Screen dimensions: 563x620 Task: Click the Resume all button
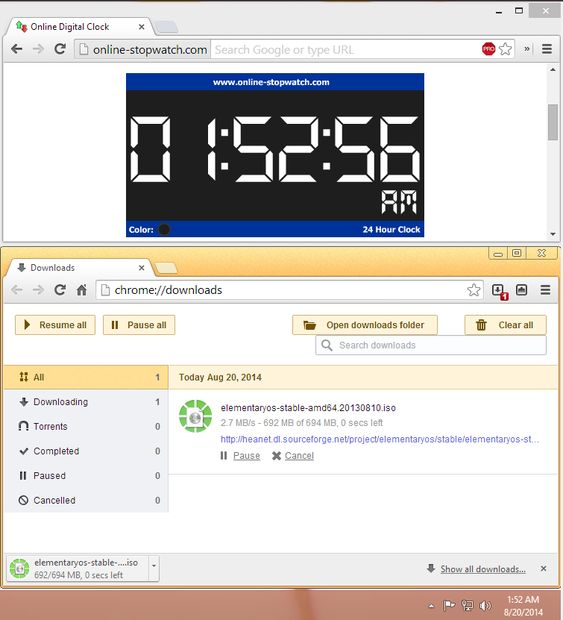point(55,325)
